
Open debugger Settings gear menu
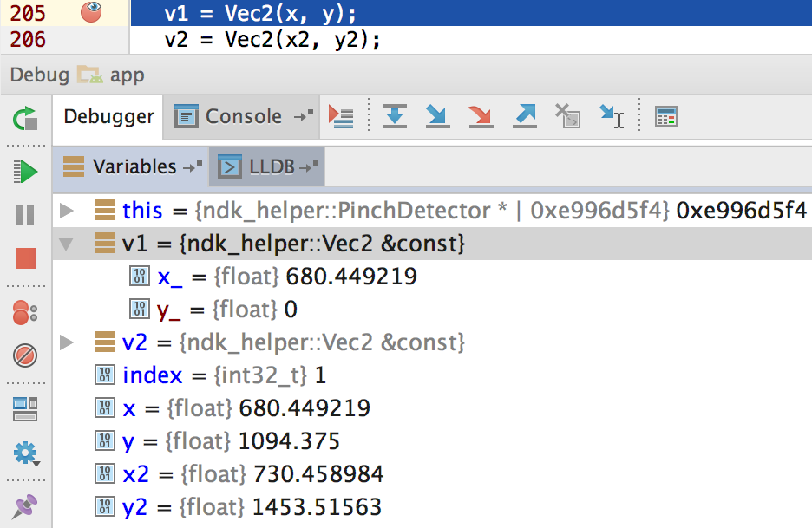[x=26, y=453]
